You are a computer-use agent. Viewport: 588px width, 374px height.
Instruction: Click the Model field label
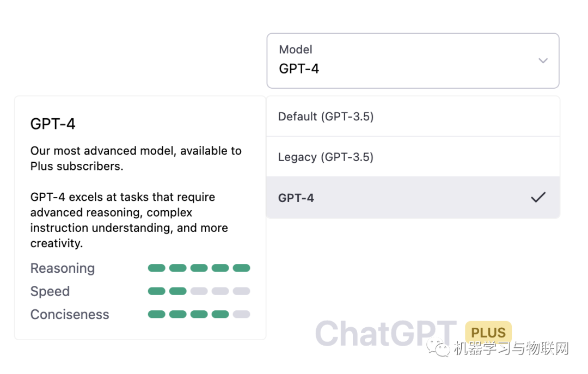coord(296,50)
